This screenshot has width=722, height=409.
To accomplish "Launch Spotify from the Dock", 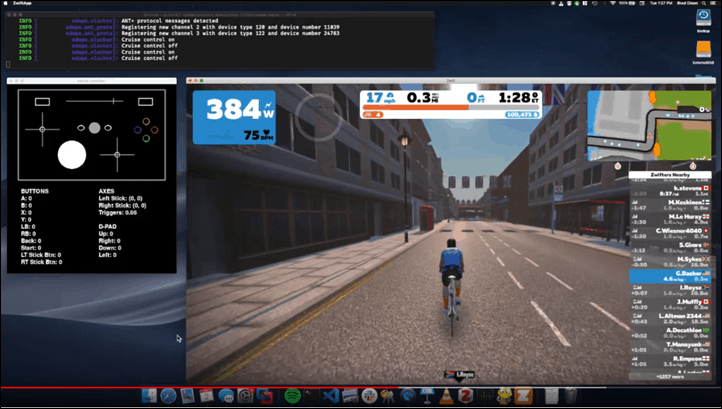I will (x=292, y=396).
